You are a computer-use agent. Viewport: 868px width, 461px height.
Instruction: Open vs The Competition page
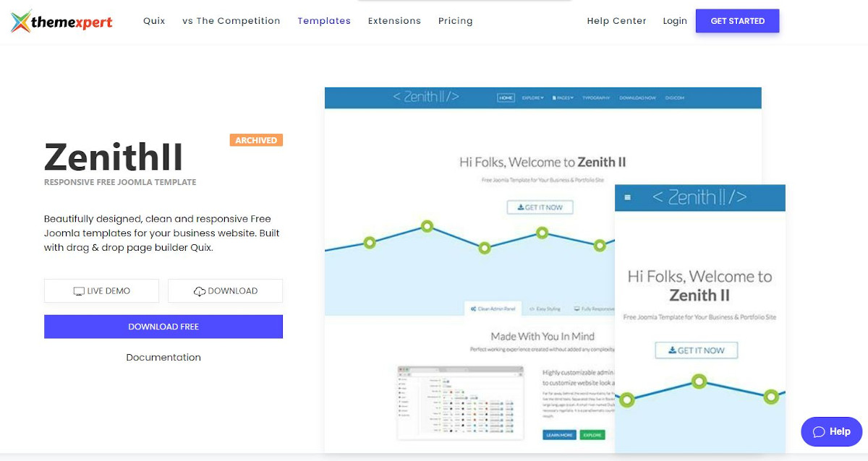click(231, 21)
